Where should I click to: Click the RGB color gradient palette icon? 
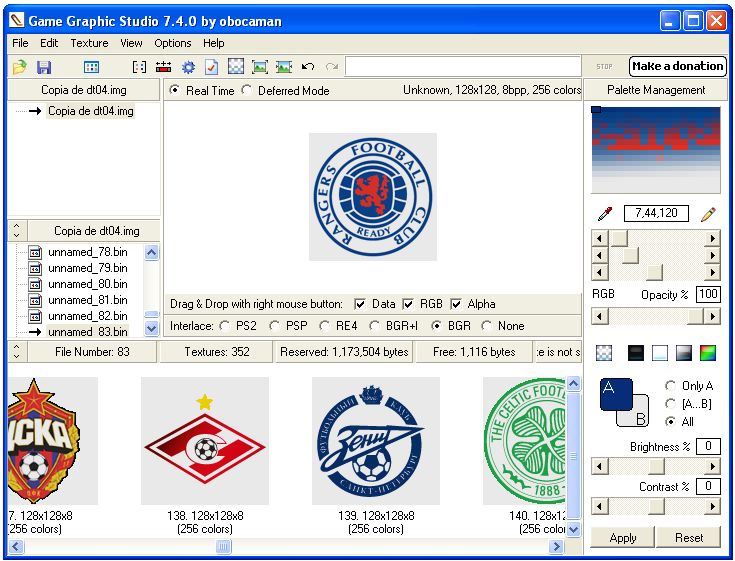708,352
